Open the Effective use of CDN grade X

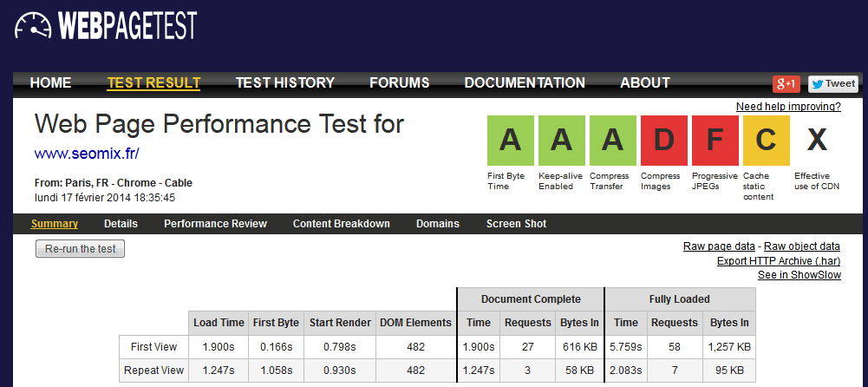click(817, 140)
